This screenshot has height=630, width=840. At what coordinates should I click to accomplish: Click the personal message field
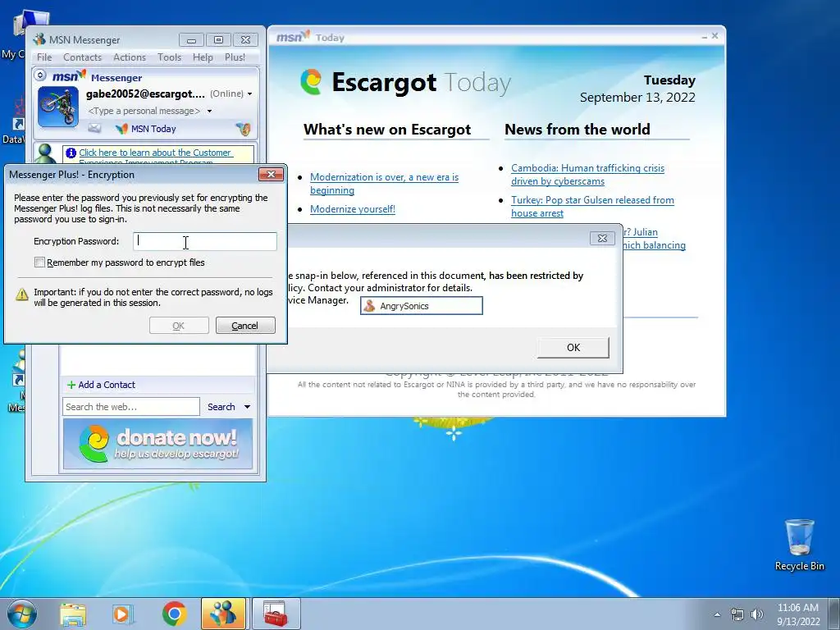[144, 111]
